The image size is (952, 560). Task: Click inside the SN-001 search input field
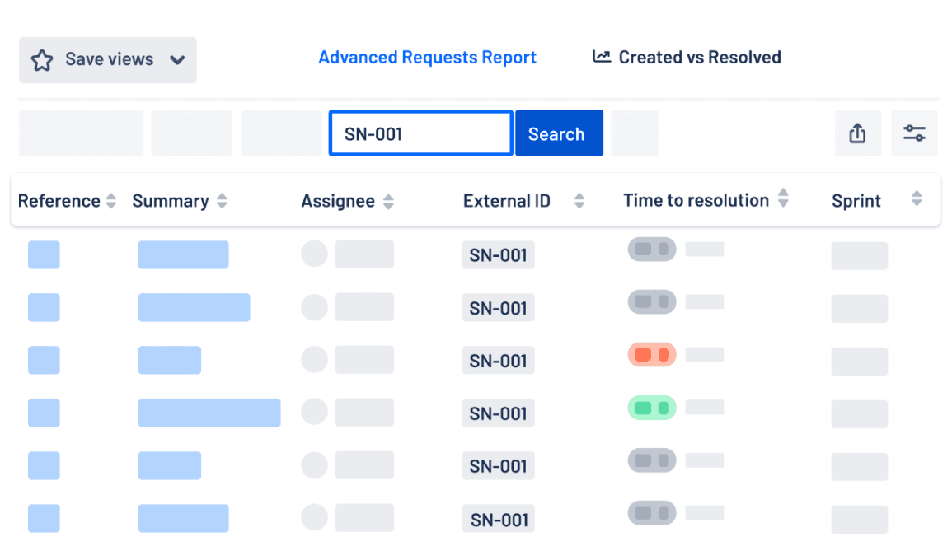tap(420, 133)
